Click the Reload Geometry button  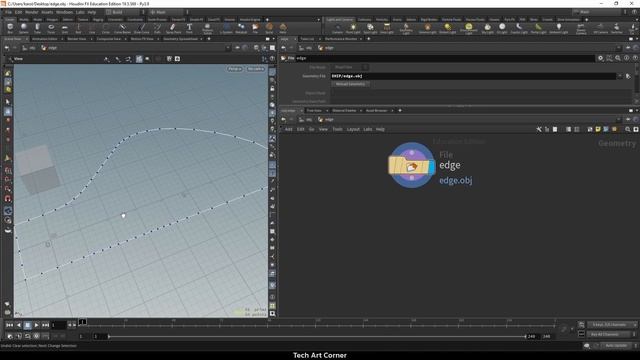coord(350,84)
